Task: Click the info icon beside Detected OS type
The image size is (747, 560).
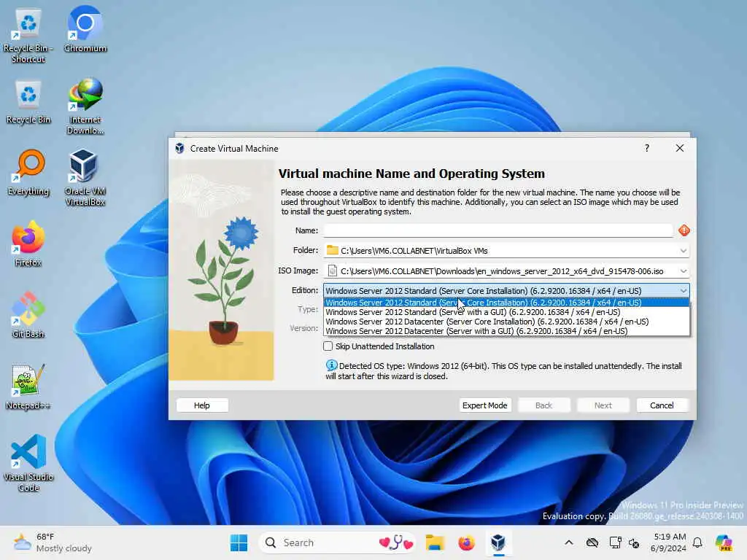Action: point(331,365)
